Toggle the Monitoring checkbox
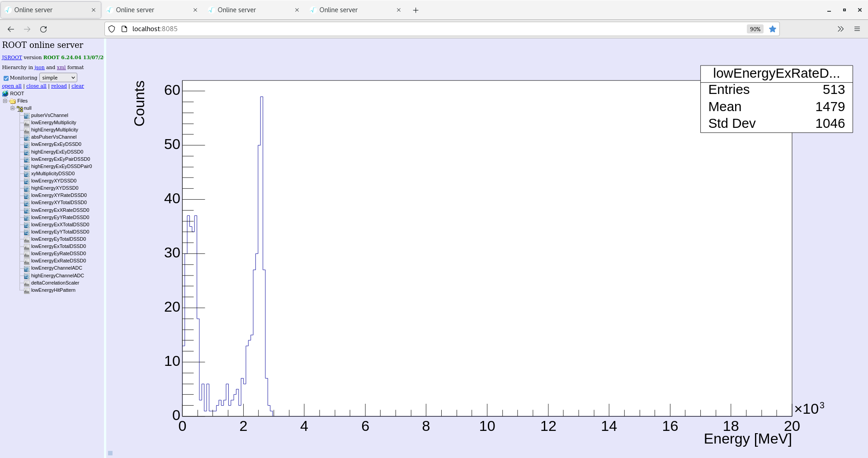 [6, 78]
